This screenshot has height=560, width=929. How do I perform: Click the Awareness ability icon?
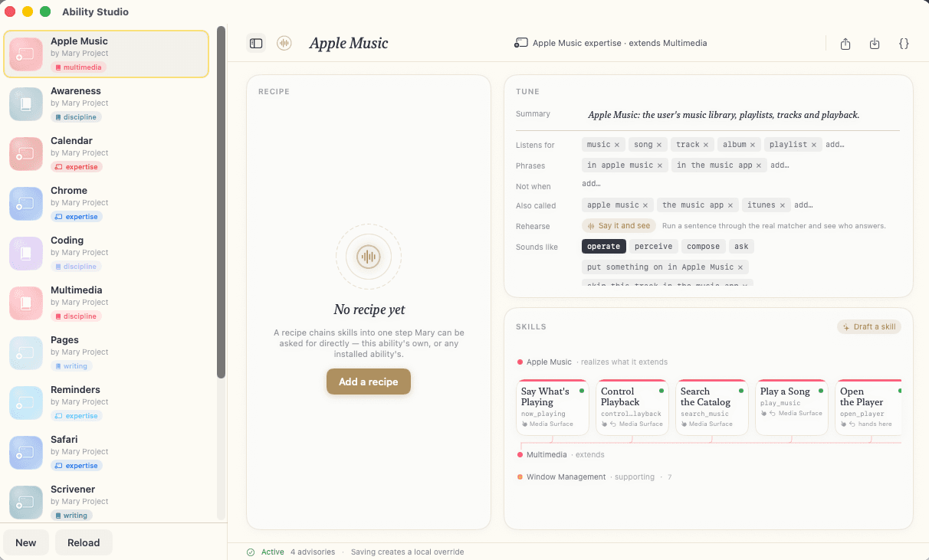point(26,104)
